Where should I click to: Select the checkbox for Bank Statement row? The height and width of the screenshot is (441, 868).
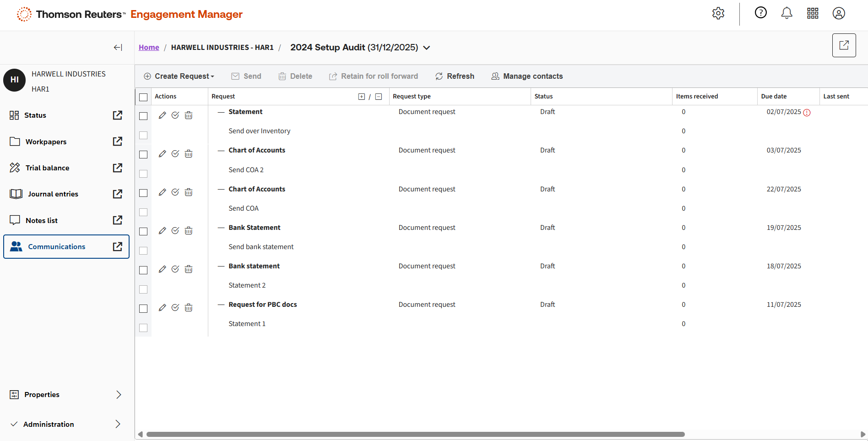pyautogui.click(x=143, y=232)
